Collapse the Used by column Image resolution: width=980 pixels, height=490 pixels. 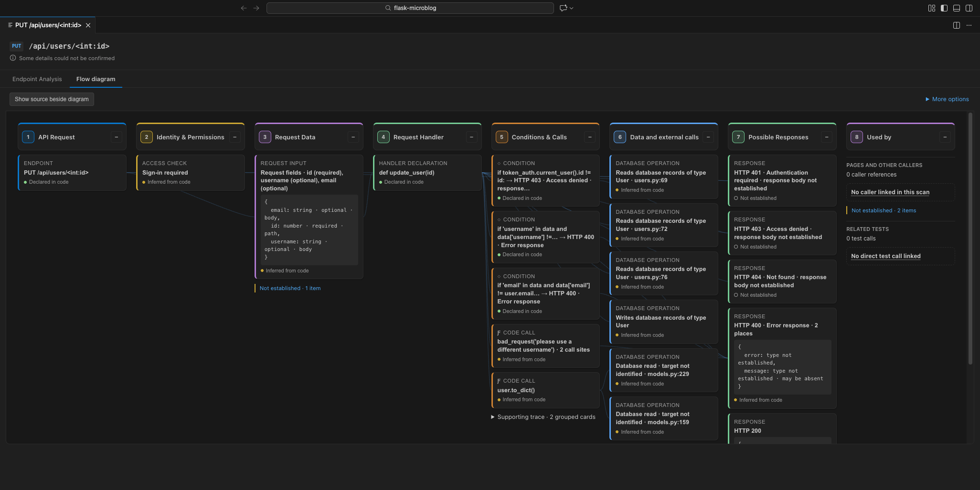(945, 137)
